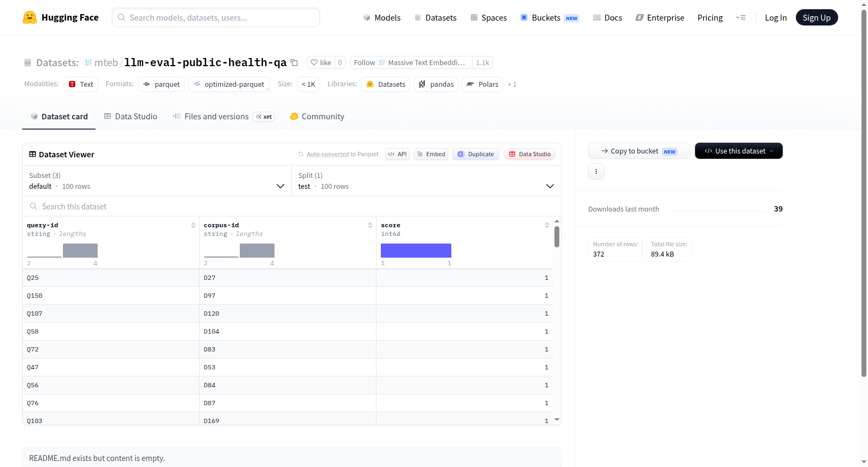Image resolution: width=868 pixels, height=467 pixels.
Task: Click the Q56 query-id cell
Action: click(111, 385)
